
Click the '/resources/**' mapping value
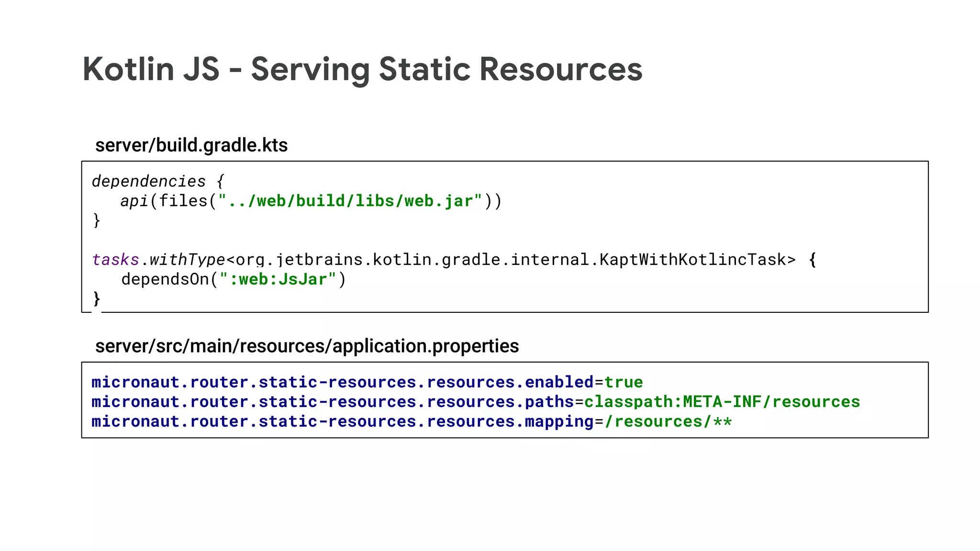(668, 421)
